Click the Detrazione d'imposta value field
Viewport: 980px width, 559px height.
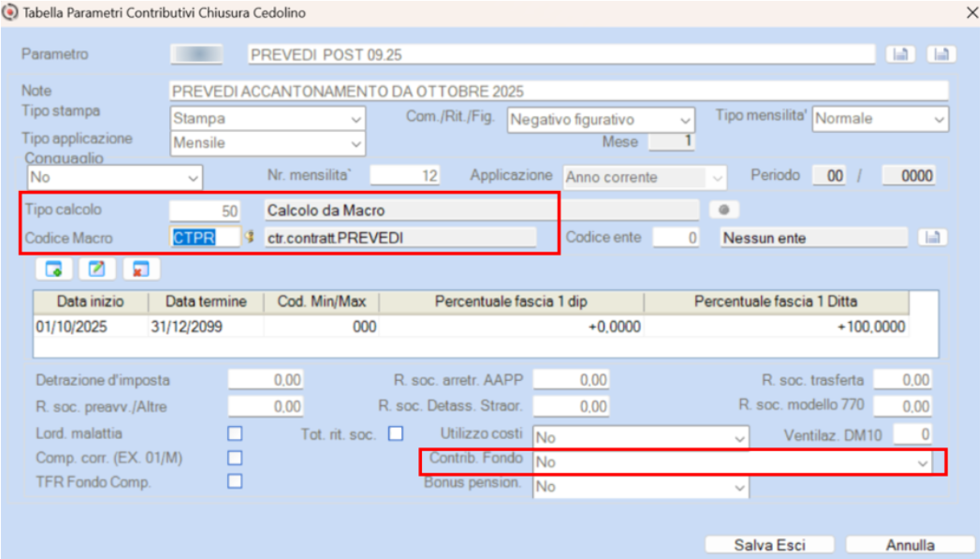[x=266, y=379]
